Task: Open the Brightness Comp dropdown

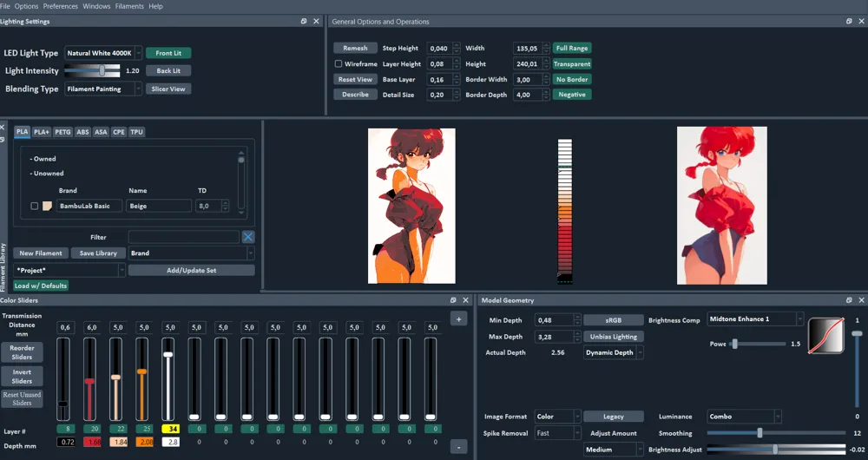Action: (755, 319)
